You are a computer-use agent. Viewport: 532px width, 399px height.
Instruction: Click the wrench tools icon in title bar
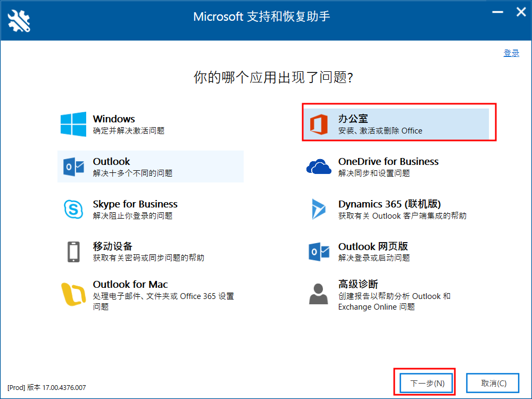[x=19, y=21]
